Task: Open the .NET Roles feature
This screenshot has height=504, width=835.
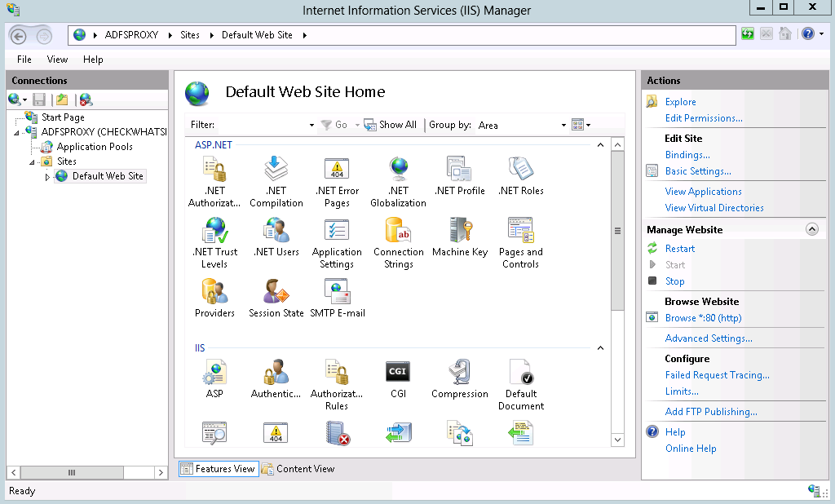Action: 521,176
